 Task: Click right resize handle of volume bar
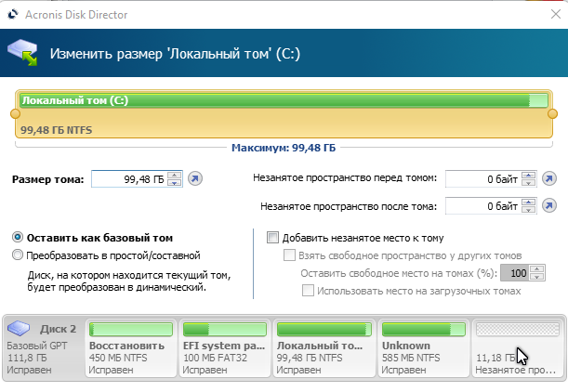click(x=552, y=113)
